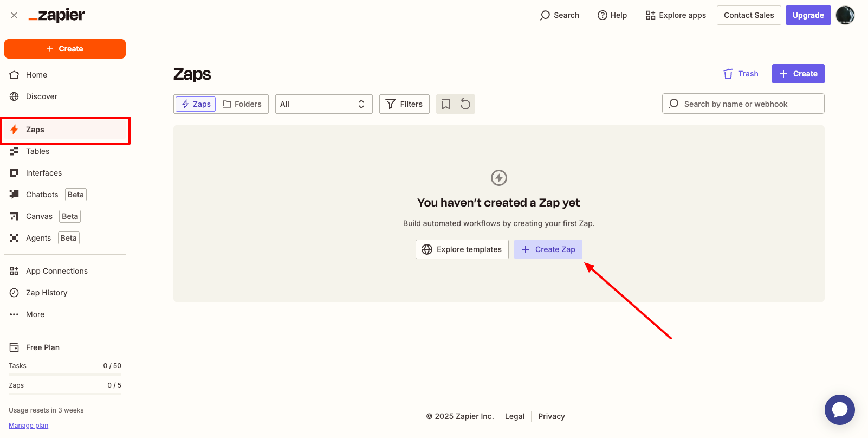Select Zaps in the sidebar
The image size is (868, 438).
(65, 130)
